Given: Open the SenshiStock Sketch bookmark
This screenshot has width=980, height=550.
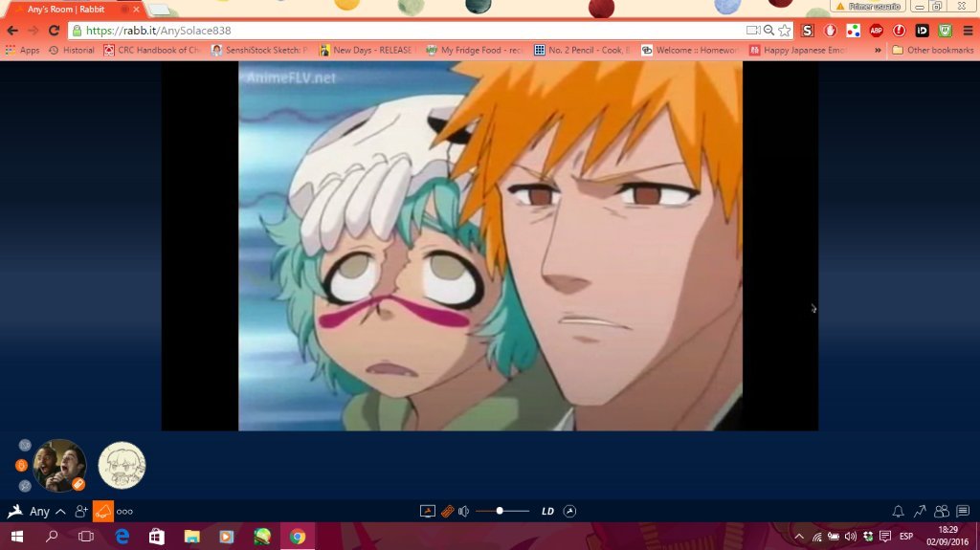Looking at the screenshot, I should click(x=260, y=50).
